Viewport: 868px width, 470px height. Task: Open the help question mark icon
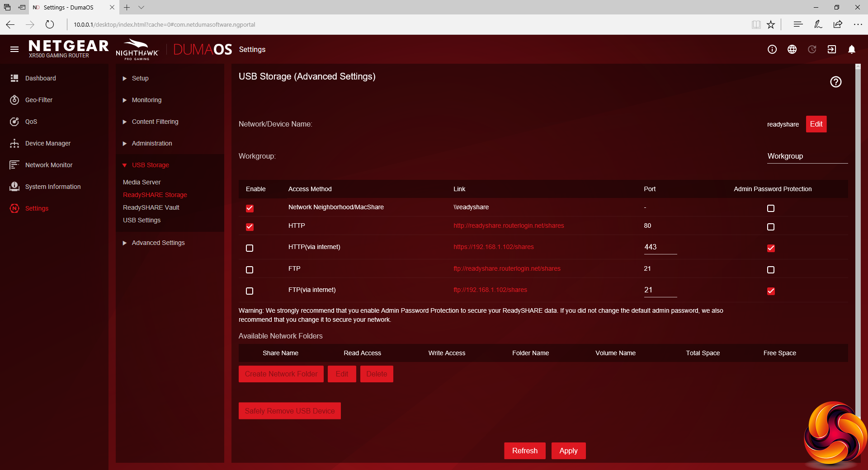835,82
